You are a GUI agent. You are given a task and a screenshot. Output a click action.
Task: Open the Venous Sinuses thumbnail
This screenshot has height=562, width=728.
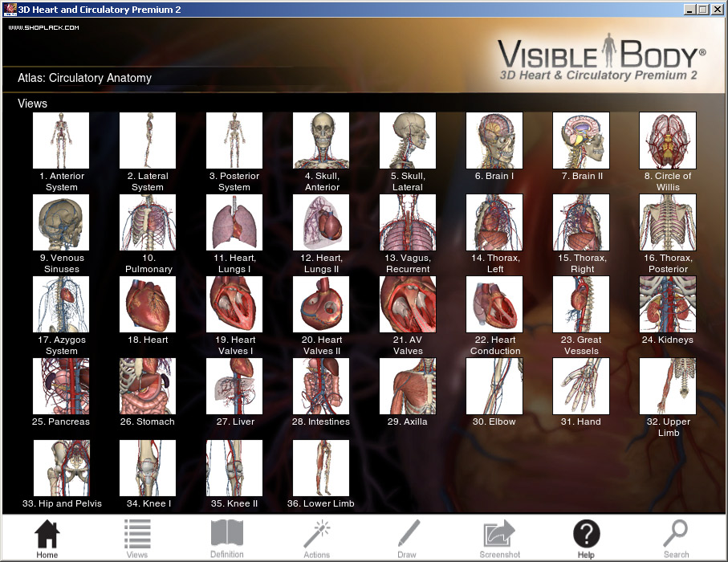point(61,222)
